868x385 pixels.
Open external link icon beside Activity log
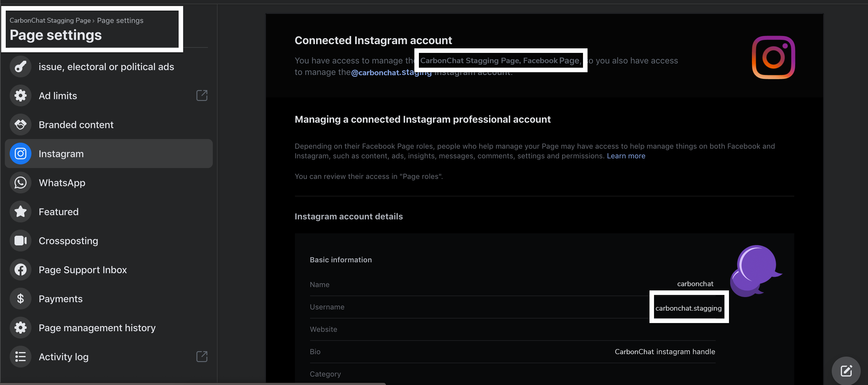[202, 356]
